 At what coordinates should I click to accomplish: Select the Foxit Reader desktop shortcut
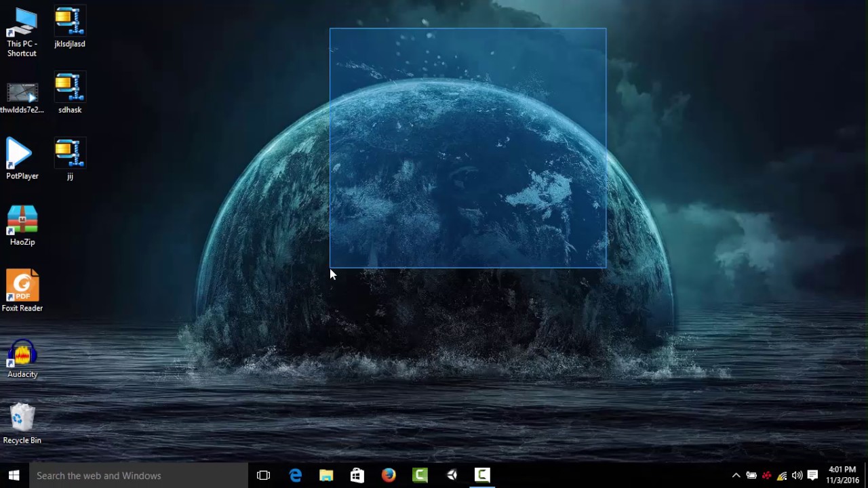point(22,291)
